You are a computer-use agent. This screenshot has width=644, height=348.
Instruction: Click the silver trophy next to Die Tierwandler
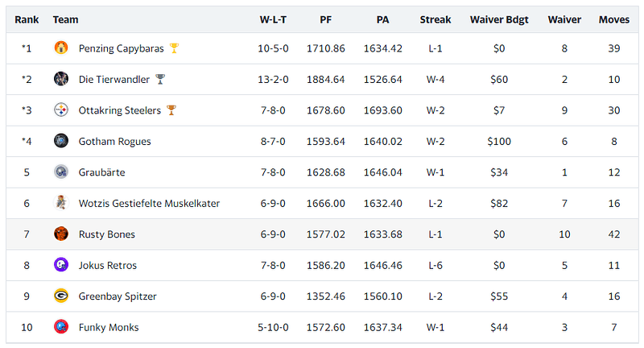[160, 79]
